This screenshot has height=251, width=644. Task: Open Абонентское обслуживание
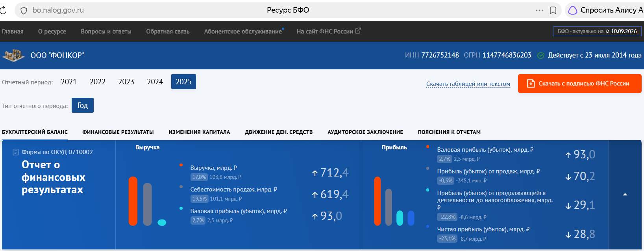coord(243,32)
